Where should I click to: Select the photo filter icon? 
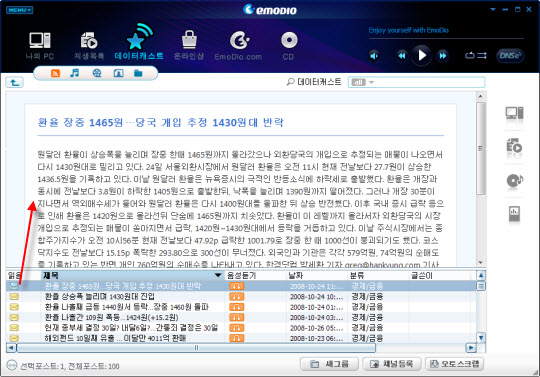pos(118,73)
